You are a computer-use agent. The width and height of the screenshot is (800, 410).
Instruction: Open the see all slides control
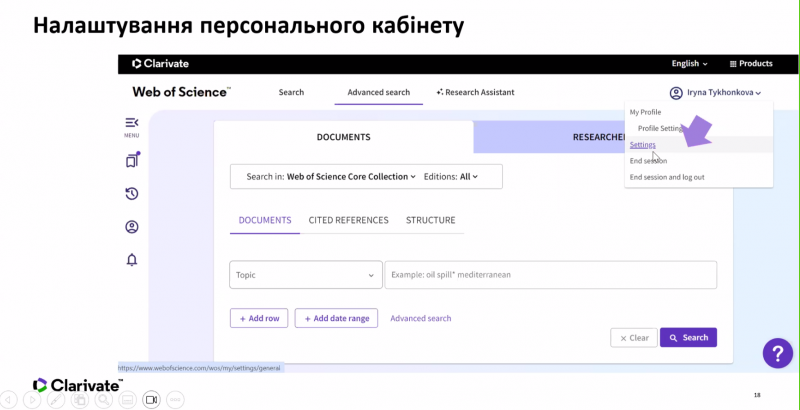point(80,400)
